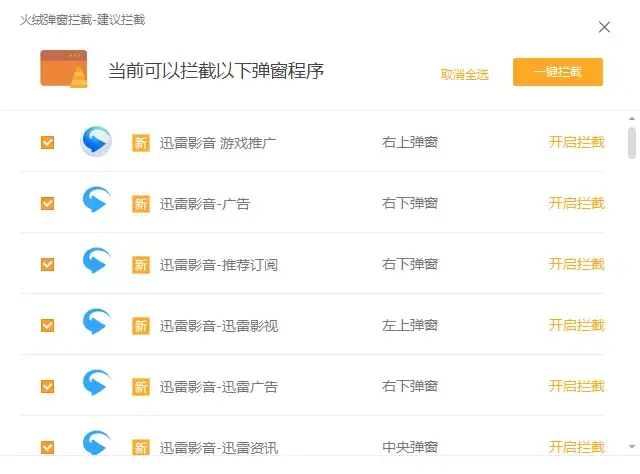
Task: Click the 新 badge beside 迅雷影音-广告
Action: point(141,204)
